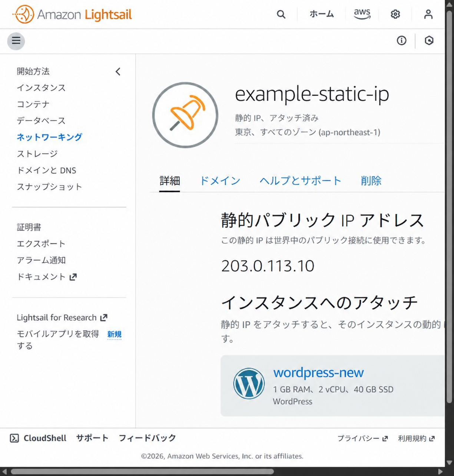Select データベース in the sidebar

click(x=41, y=120)
